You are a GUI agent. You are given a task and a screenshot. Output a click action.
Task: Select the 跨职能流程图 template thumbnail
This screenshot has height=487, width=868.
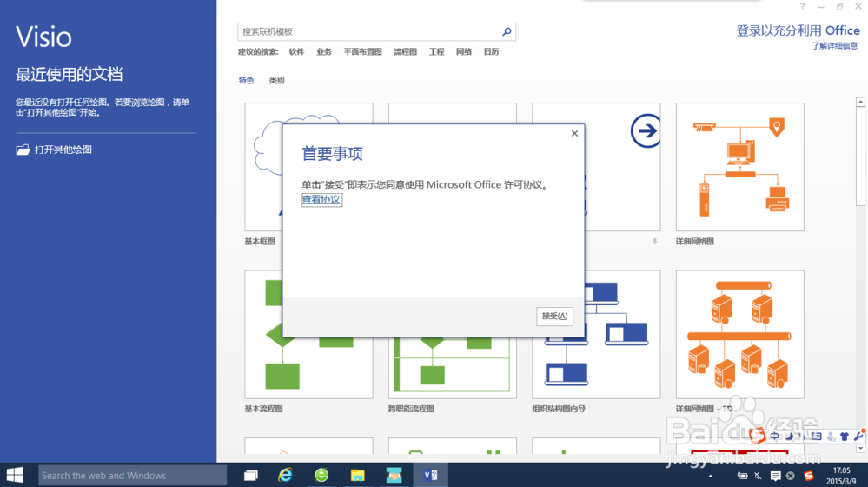tap(453, 368)
